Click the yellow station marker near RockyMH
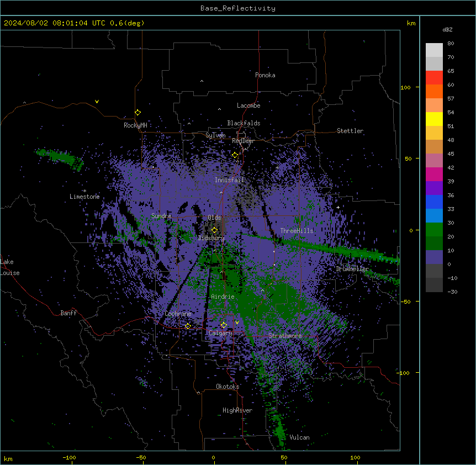The width and height of the screenshot is (476, 465). tap(138, 113)
